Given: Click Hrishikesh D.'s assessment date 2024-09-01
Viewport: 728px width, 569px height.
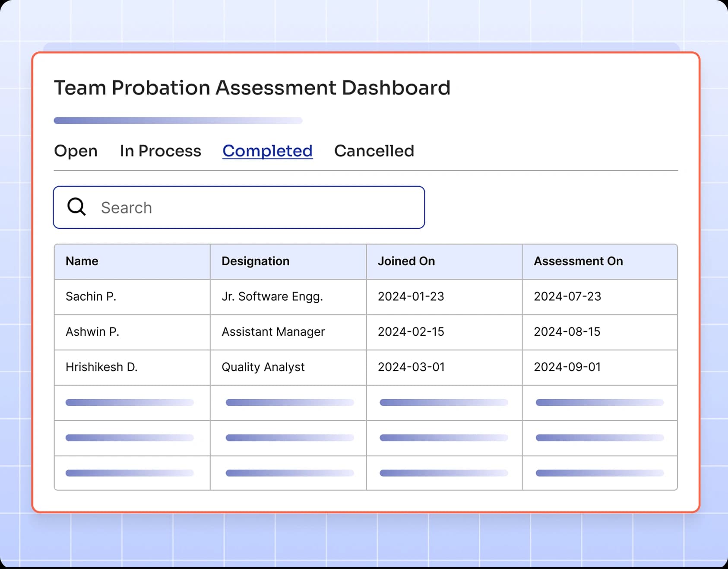Looking at the screenshot, I should [567, 367].
